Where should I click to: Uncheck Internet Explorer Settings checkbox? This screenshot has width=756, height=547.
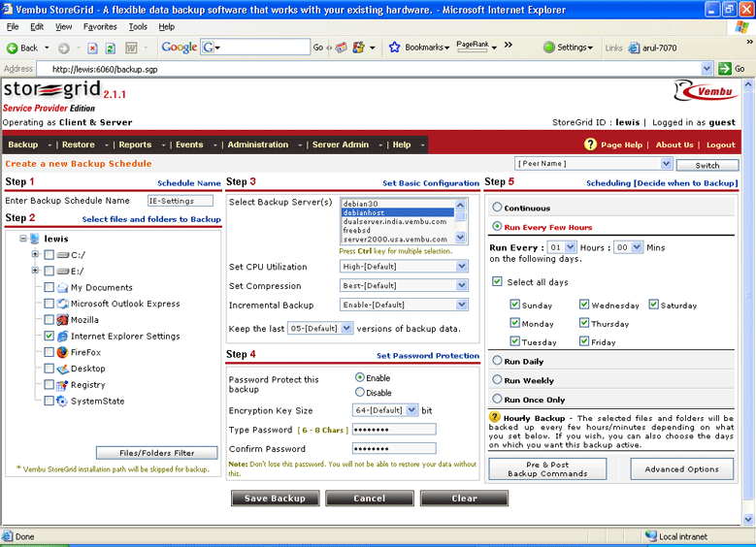click(49, 336)
